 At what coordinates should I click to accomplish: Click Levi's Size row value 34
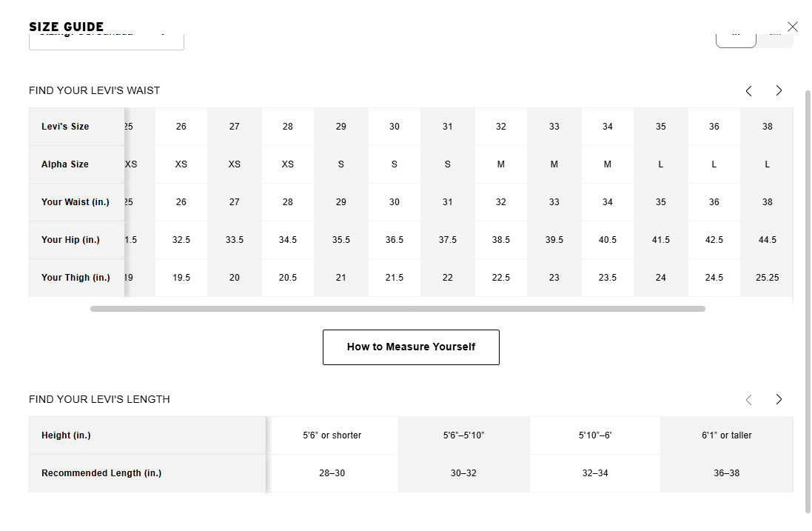click(608, 127)
